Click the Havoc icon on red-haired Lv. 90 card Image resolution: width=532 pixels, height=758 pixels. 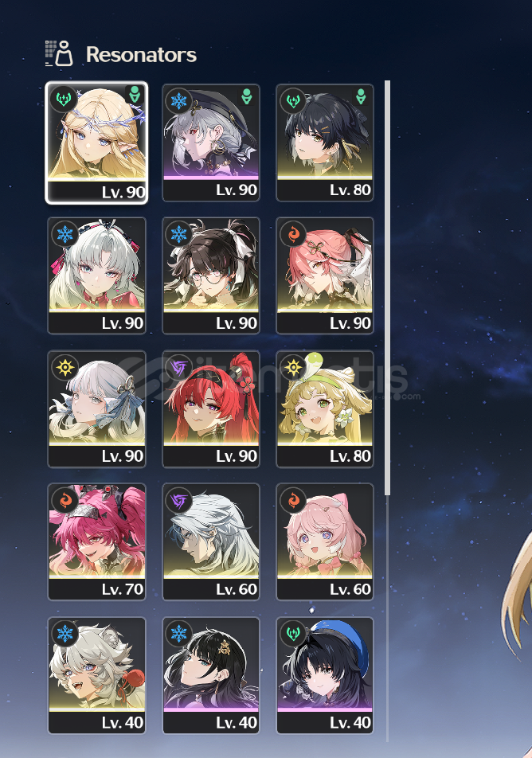(178, 367)
